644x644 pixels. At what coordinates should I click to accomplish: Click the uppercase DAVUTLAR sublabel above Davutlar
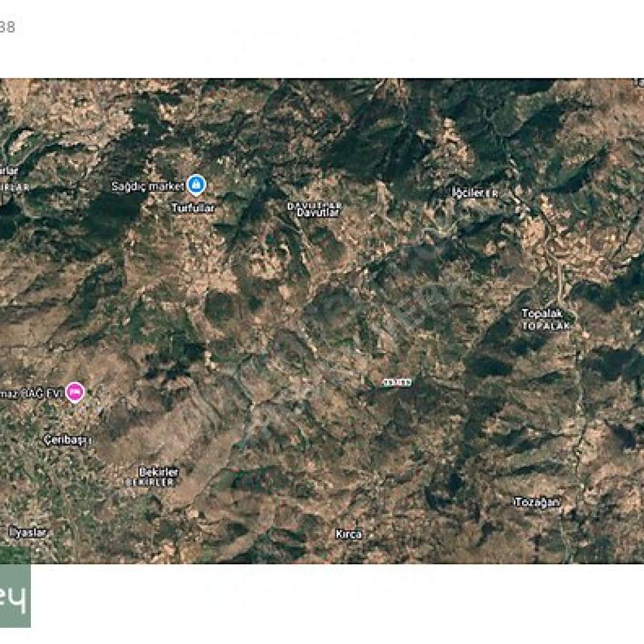coord(315,205)
